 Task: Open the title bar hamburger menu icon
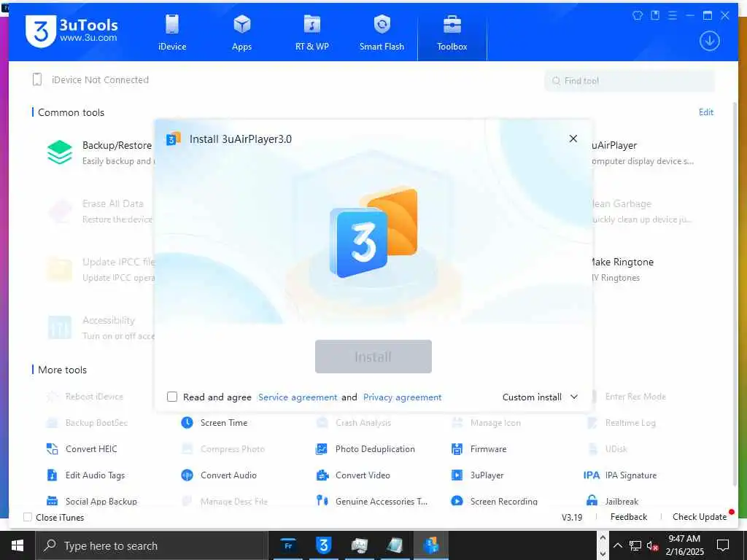(x=672, y=15)
